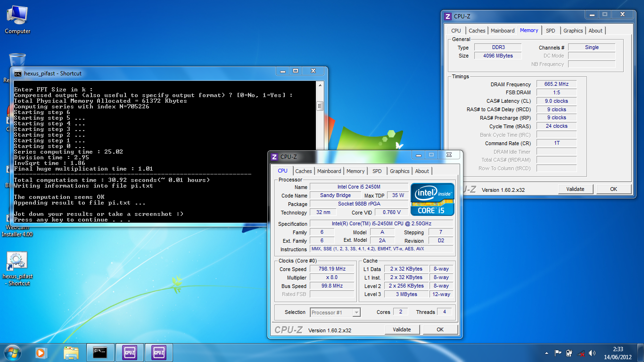
Task: Click Specification field i5-2450M CPU @ 2.50GHz
Action: (381, 223)
